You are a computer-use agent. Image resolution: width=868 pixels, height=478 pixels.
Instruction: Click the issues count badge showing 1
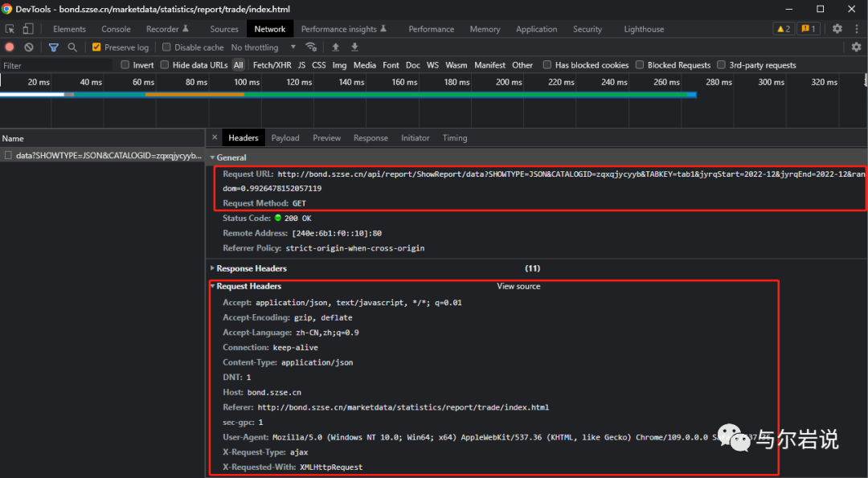pos(809,29)
